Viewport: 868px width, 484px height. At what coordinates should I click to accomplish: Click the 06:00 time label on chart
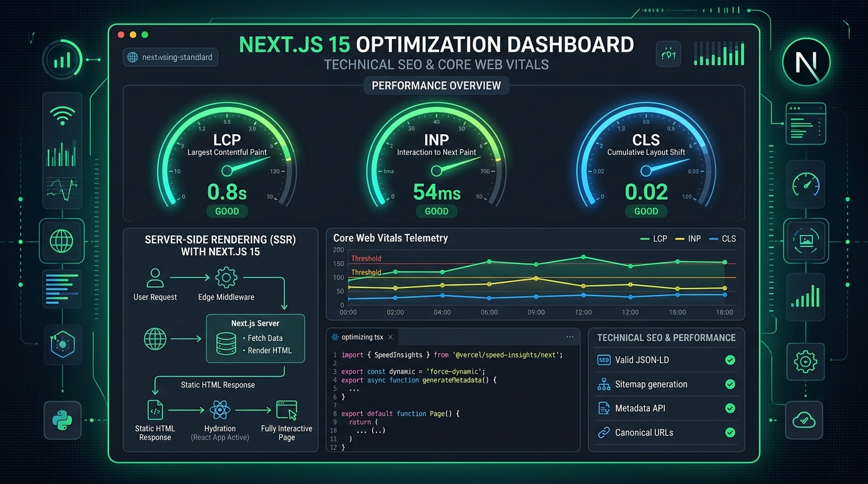coord(489,312)
